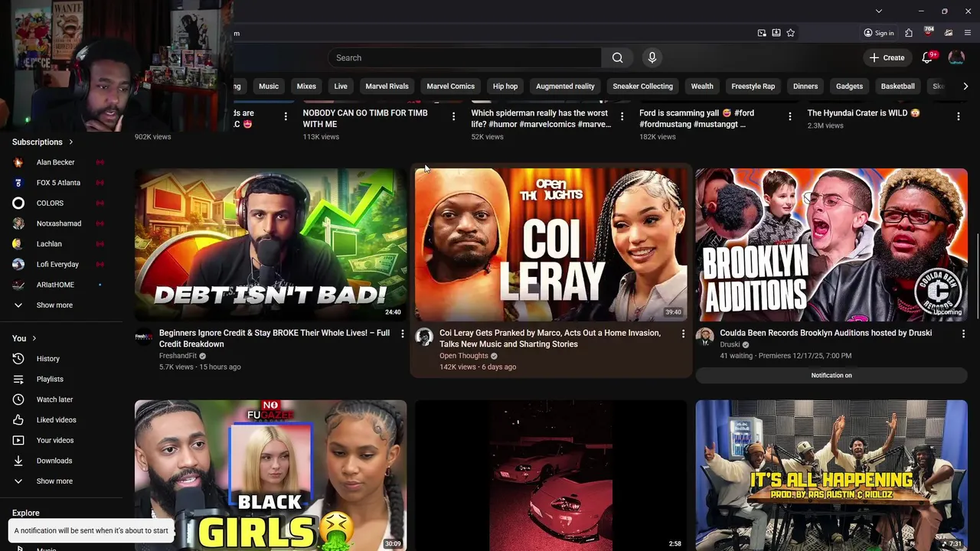Open options menu for Brooklyn Auditions video

point(963,334)
